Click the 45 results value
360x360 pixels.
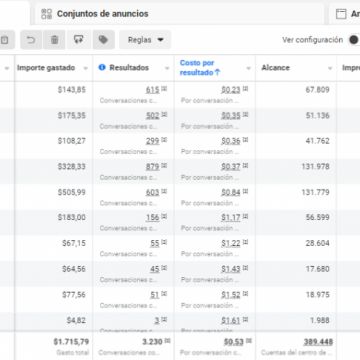[x=155, y=269]
